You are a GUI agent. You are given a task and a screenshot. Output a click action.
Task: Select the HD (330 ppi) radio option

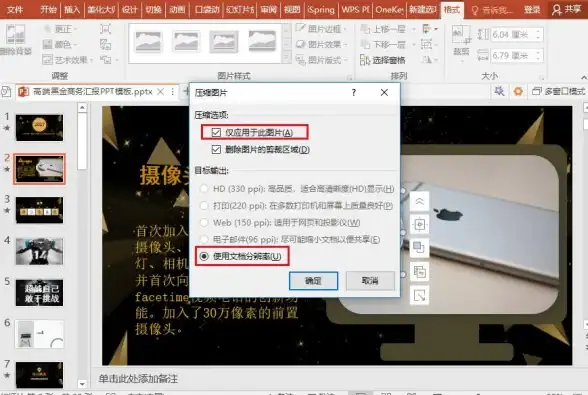click(x=204, y=189)
